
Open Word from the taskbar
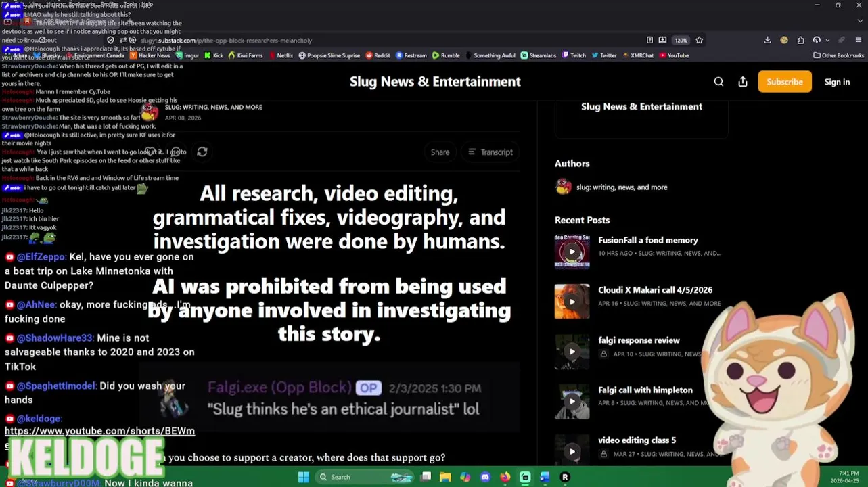pyautogui.click(x=545, y=478)
